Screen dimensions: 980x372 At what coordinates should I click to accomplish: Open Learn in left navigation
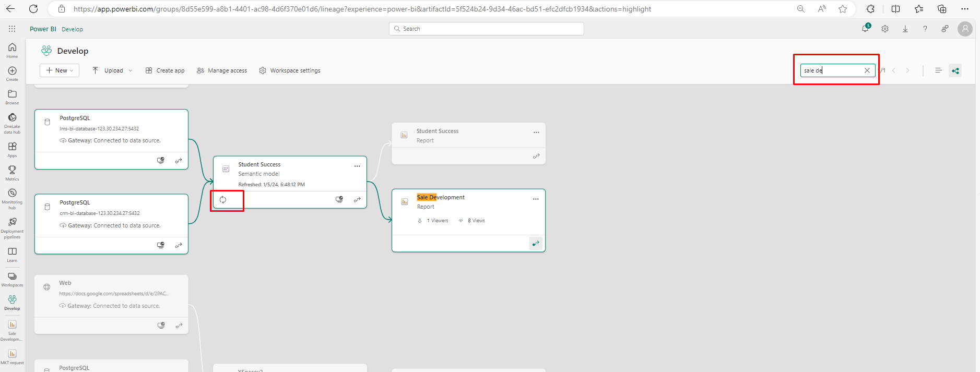tap(12, 255)
